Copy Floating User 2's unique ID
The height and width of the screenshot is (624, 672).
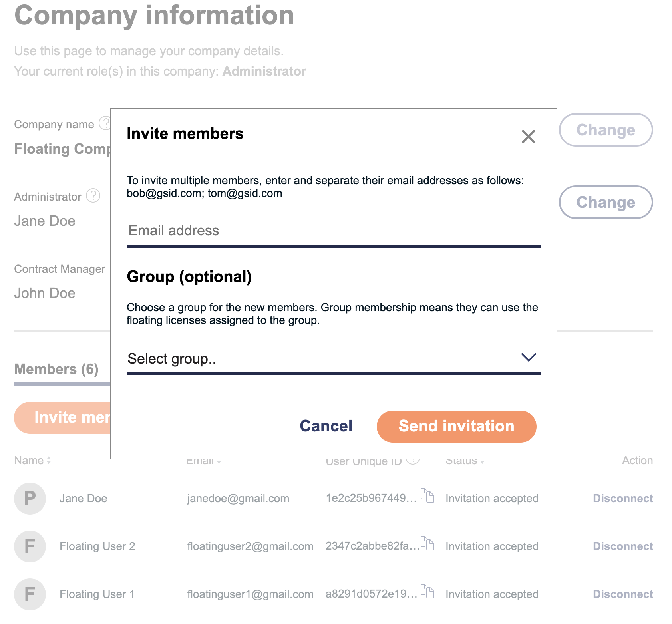[x=427, y=543]
